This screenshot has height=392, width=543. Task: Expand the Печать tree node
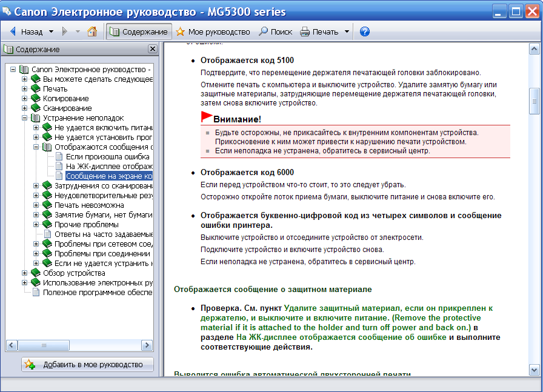[24, 88]
